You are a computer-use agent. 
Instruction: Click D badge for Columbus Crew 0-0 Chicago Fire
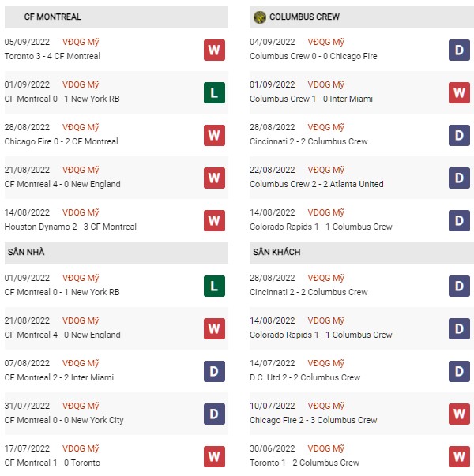pyautogui.click(x=459, y=50)
